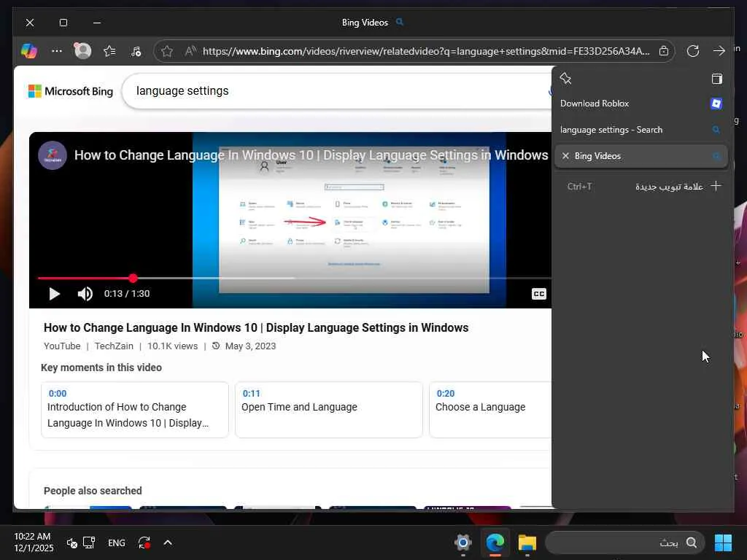Click the People also searched heading
The width and height of the screenshot is (747, 560).
coord(93,491)
